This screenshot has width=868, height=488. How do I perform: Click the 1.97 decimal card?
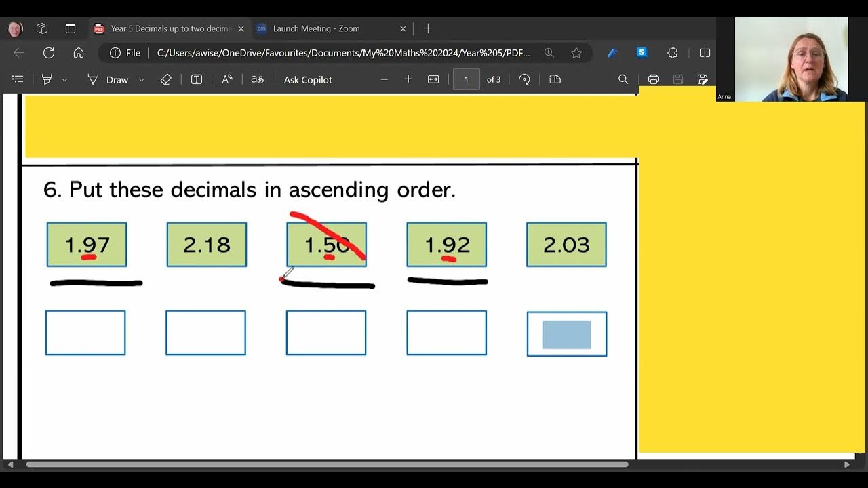(87, 245)
